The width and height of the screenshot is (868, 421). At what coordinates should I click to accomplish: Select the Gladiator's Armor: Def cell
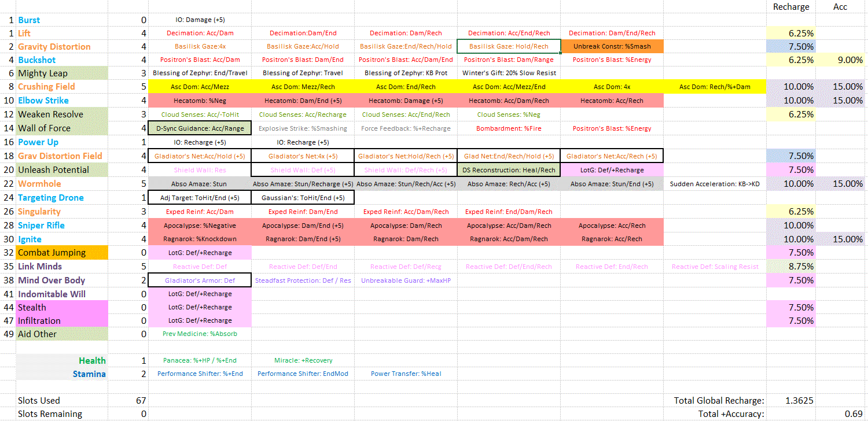pos(200,280)
